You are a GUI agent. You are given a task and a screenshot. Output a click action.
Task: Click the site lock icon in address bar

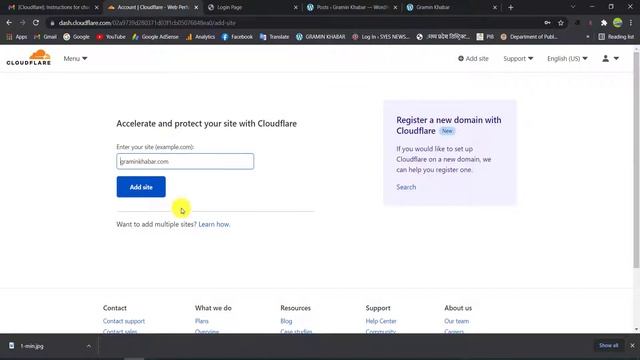point(52,23)
